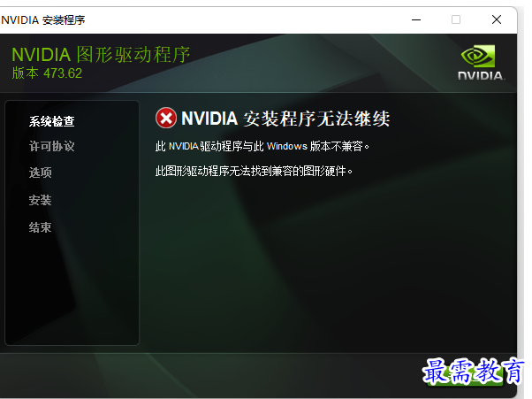Select the 安装 step in sidebar

coord(41,200)
